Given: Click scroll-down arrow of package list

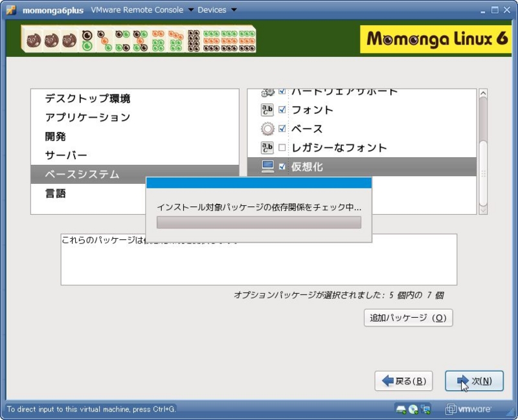Looking at the screenshot, I should tap(483, 210).
